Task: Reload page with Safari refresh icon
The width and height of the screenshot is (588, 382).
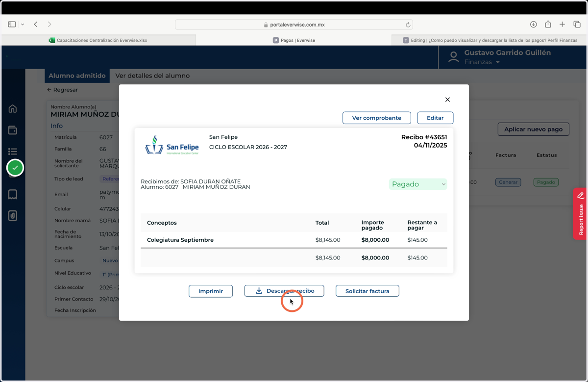Action: point(408,25)
